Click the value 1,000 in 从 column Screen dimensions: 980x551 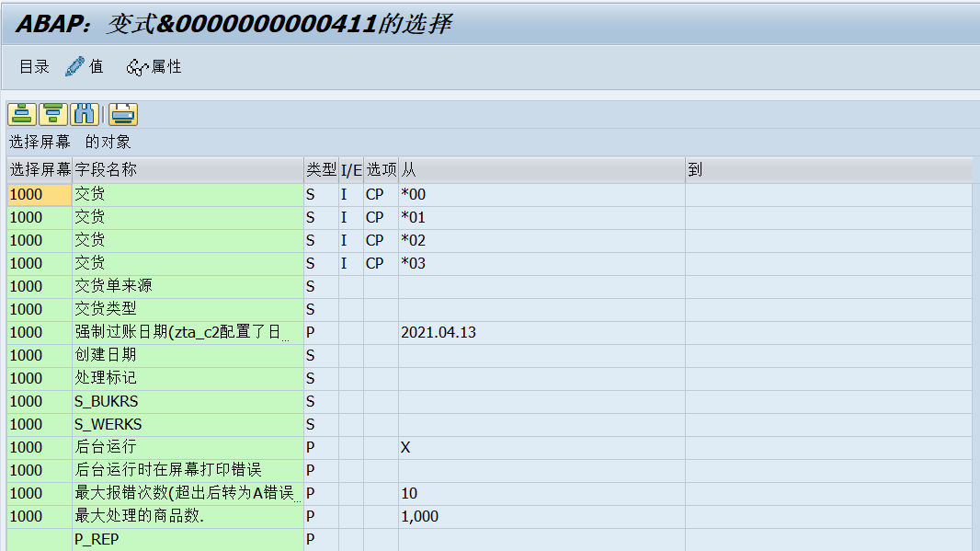pos(419,517)
